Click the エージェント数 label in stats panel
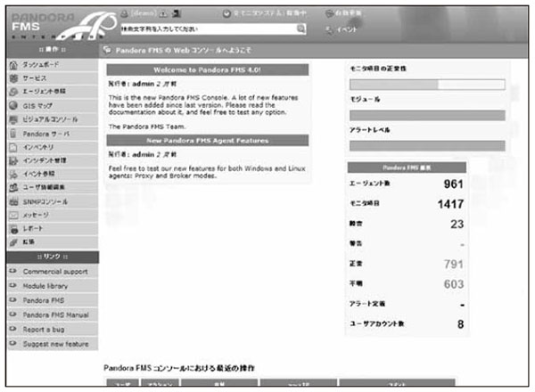The height and width of the screenshot is (392, 535). click(369, 184)
